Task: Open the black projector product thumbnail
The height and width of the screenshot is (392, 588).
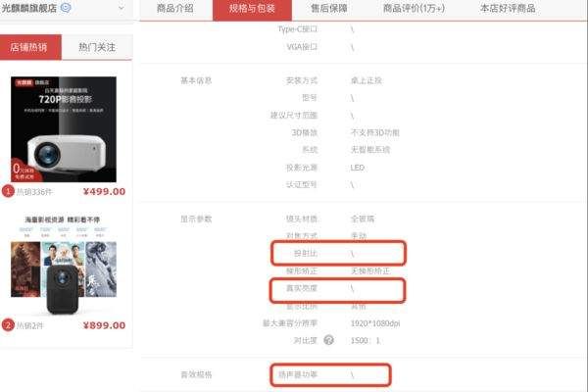Action: tap(64, 265)
